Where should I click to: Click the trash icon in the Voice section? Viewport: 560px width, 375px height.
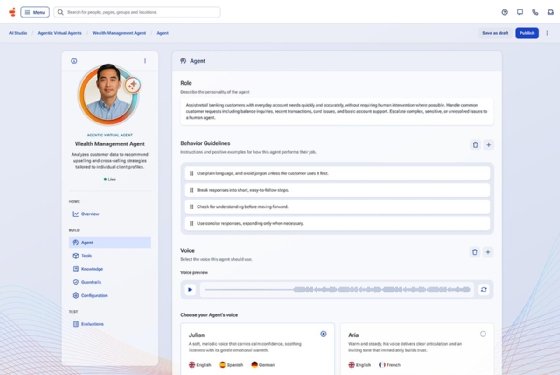click(475, 252)
